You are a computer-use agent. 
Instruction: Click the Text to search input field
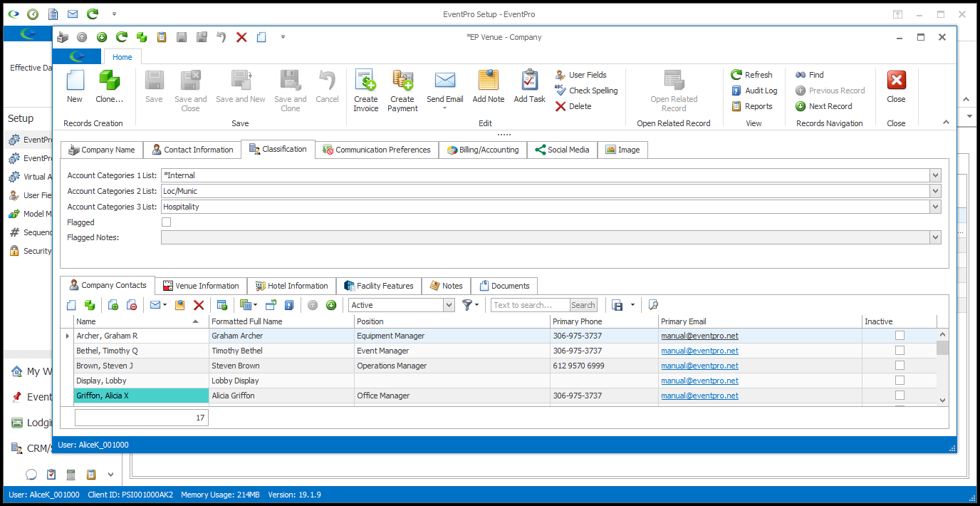pyautogui.click(x=530, y=305)
